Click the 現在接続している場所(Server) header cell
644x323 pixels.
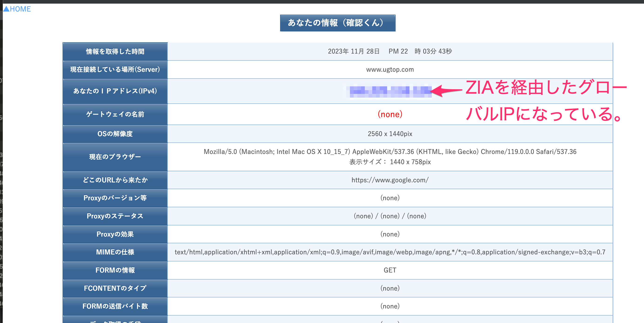click(115, 69)
